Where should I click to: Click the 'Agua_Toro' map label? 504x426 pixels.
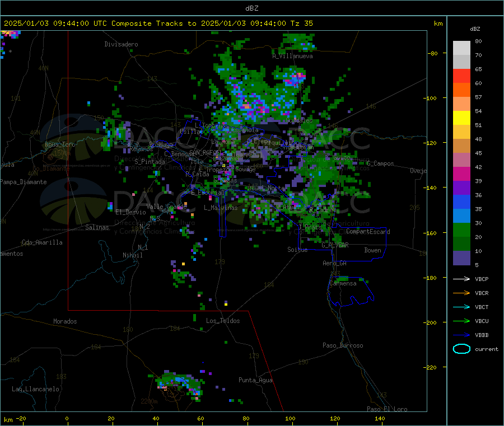tap(60, 144)
